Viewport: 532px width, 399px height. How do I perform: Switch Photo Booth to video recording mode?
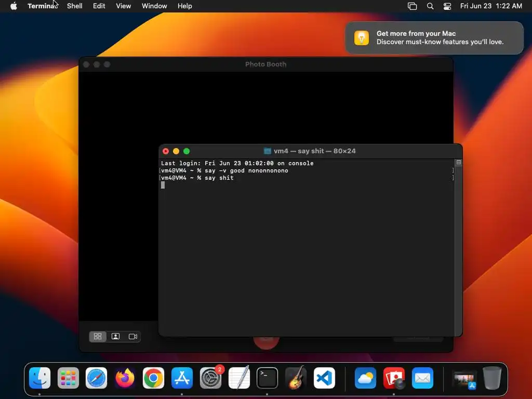point(132,336)
